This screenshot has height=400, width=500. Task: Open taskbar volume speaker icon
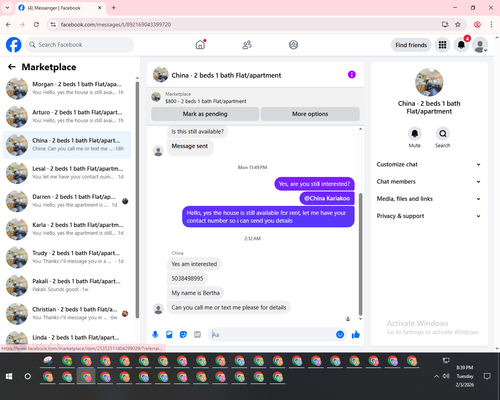446,376
